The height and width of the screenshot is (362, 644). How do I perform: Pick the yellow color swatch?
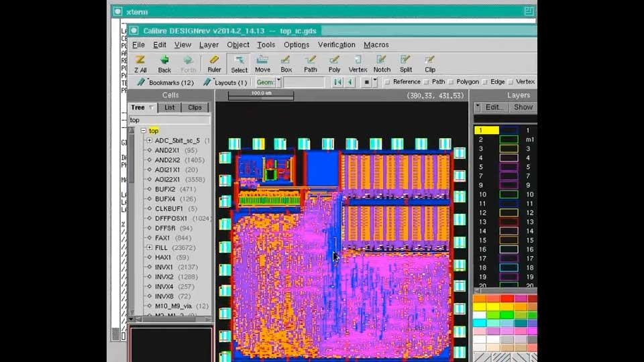tap(479, 306)
